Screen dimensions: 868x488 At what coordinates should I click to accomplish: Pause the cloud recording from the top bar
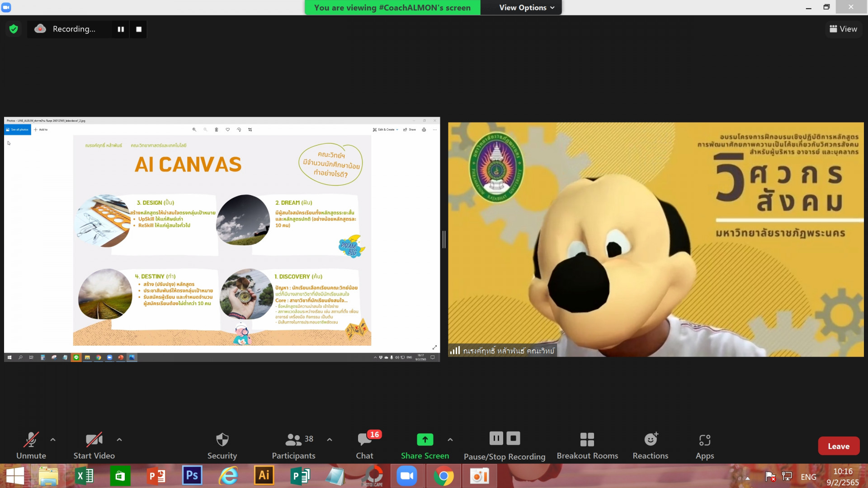pos(121,29)
